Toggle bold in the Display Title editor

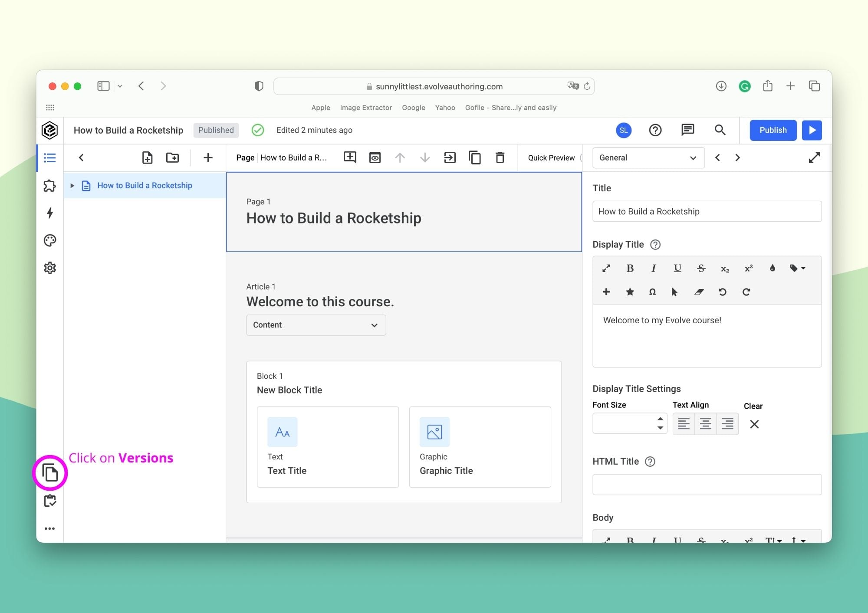point(630,268)
